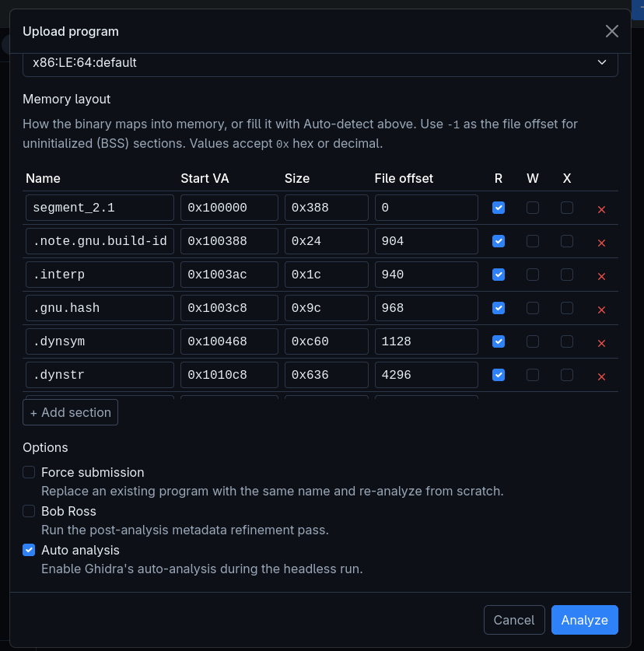The width and height of the screenshot is (644, 651).
Task: Enable the Bob Ross option
Action: (29, 511)
